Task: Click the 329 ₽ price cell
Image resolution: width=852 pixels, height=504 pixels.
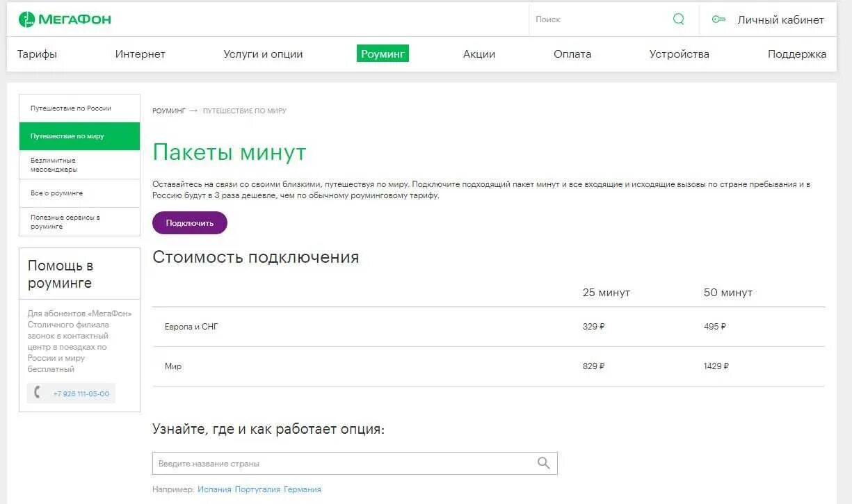Action: tap(594, 327)
